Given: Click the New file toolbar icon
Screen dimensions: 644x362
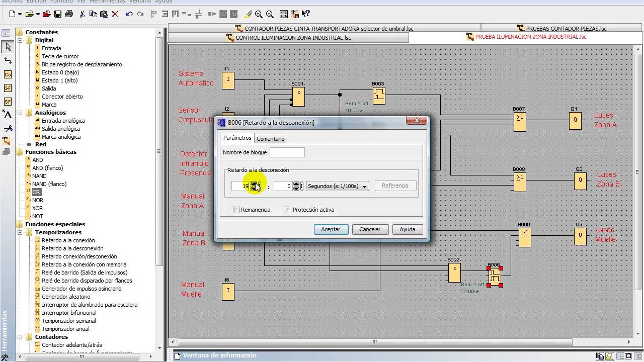Looking at the screenshot, I should pos(12,14).
